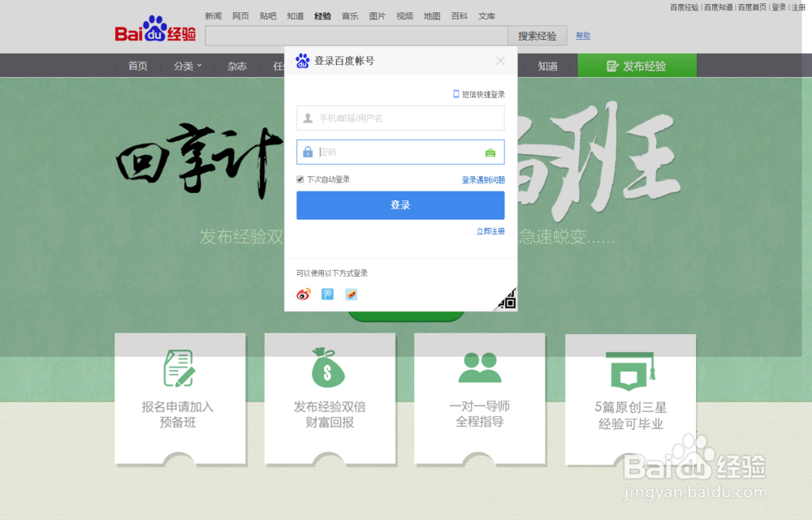Click the Baidu paw icon in the dialog header

click(x=302, y=61)
